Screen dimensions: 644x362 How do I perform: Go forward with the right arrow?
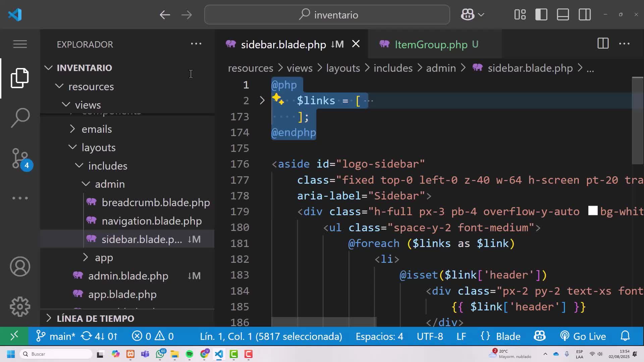(x=186, y=15)
